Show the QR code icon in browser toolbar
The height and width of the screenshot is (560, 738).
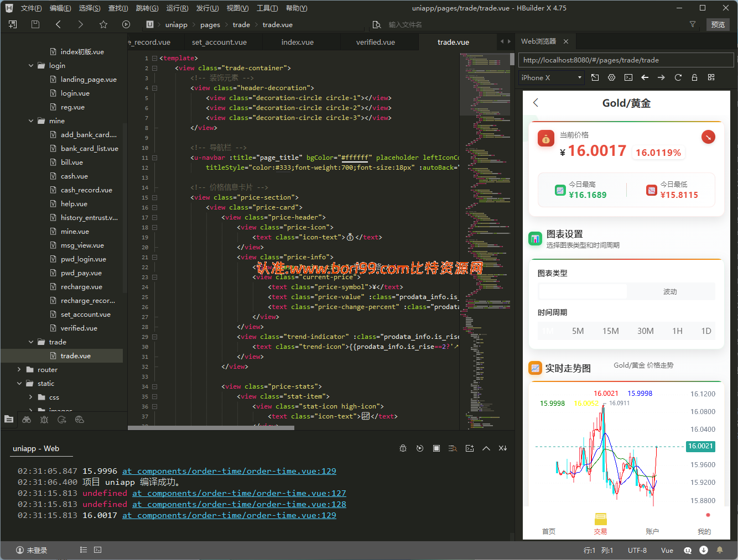[x=711, y=77]
